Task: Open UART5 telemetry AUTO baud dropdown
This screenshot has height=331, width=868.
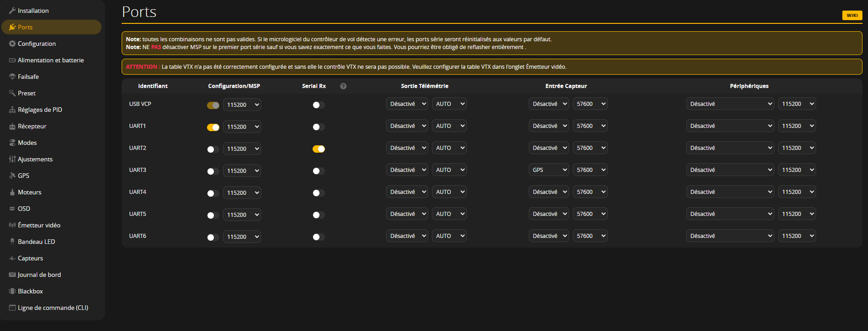Action: pyautogui.click(x=449, y=214)
